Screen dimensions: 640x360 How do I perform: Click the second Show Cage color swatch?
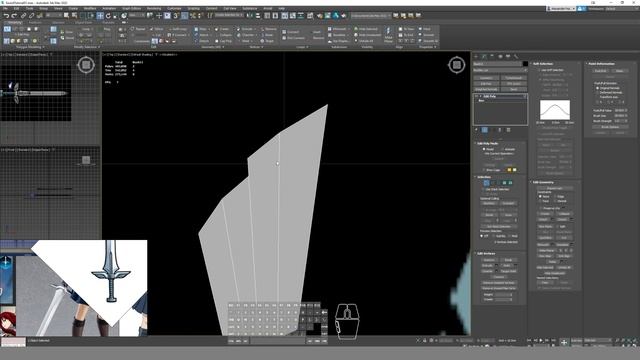point(515,170)
